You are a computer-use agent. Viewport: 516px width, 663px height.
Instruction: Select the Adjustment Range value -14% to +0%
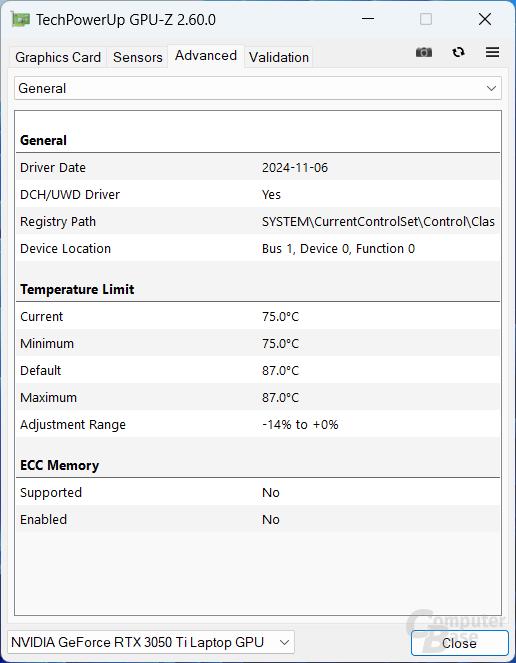300,425
